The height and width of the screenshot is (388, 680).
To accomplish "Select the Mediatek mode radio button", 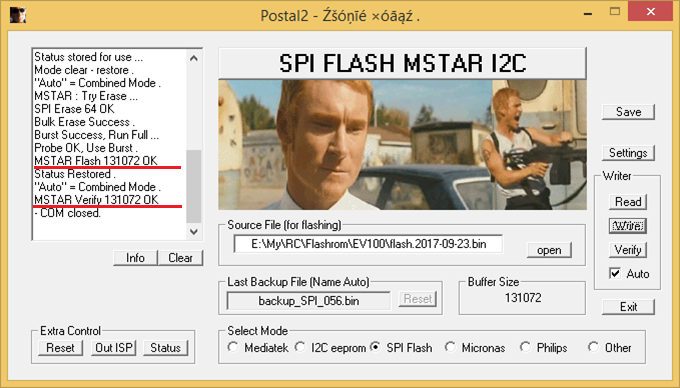I will pos(233,347).
